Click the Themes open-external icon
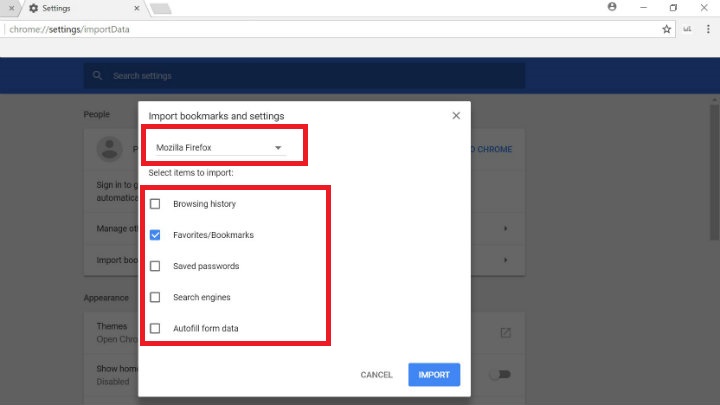Screen dimensions: 720x405 [x=506, y=333]
